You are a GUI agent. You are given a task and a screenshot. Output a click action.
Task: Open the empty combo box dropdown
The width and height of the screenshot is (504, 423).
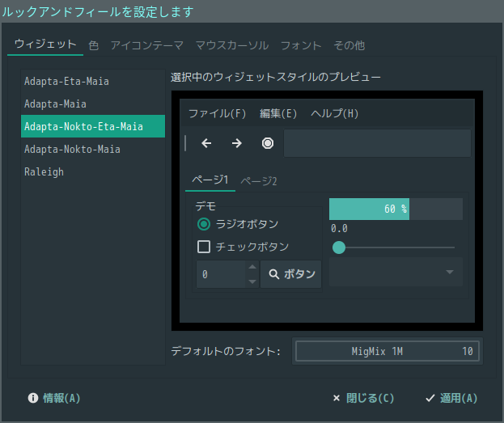[x=396, y=272]
